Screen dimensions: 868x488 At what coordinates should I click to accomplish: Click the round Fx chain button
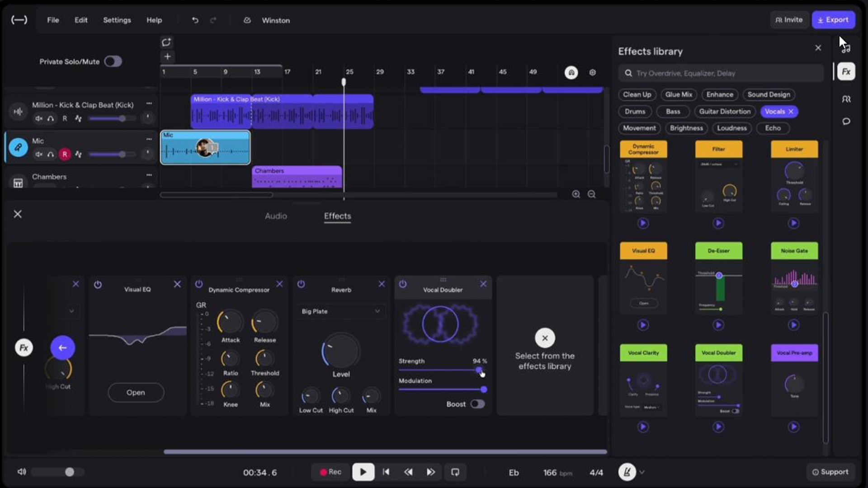point(24,347)
